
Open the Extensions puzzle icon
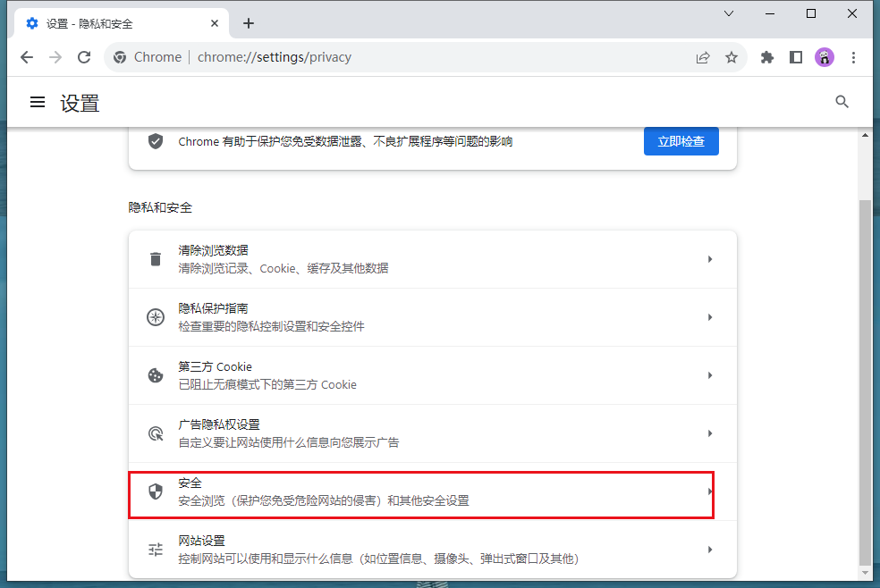(766, 57)
